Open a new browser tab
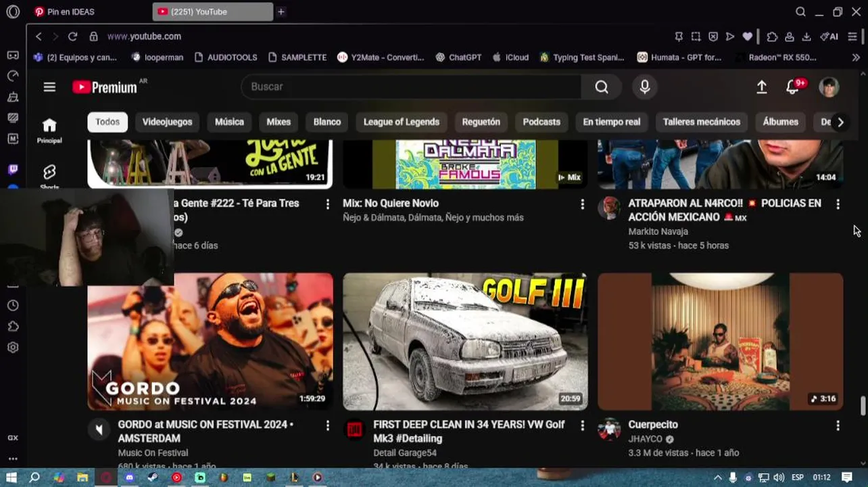This screenshot has height=487, width=868. [x=281, y=11]
